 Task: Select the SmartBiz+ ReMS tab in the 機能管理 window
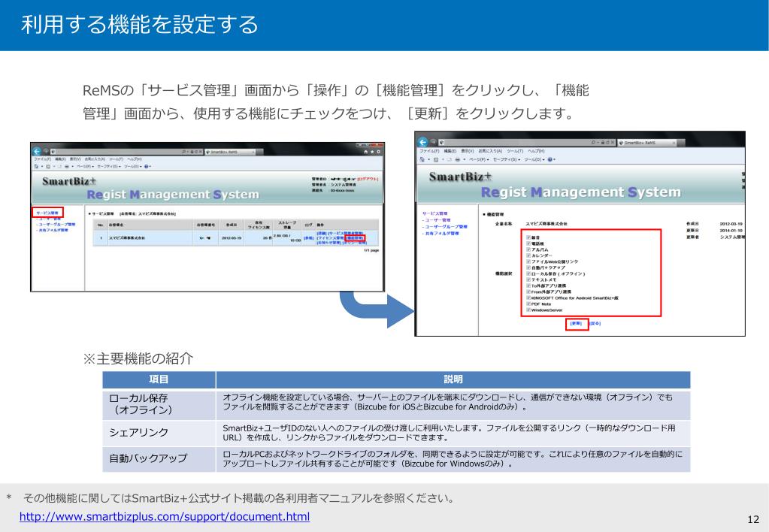[x=647, y=143]
